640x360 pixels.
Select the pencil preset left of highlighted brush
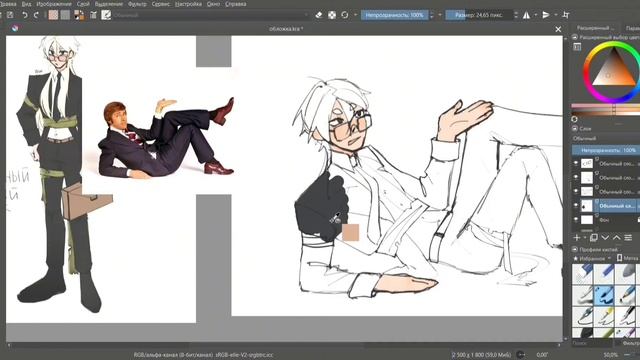click(582, 295)
